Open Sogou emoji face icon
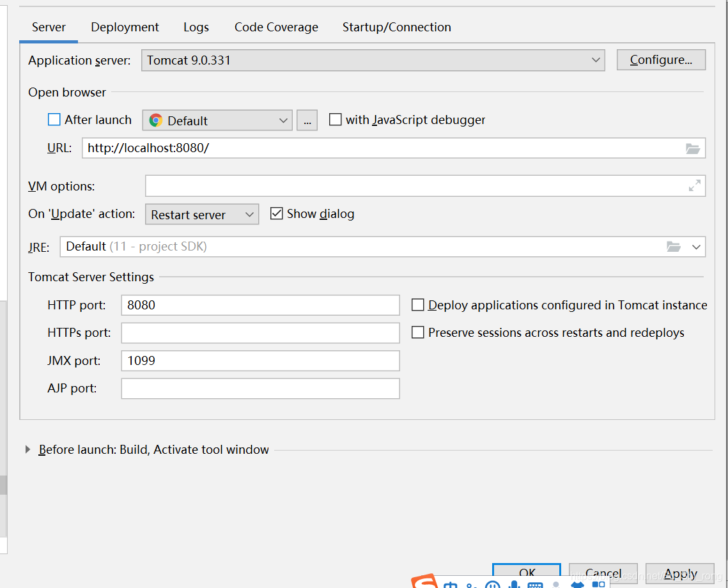 point(493,584)
